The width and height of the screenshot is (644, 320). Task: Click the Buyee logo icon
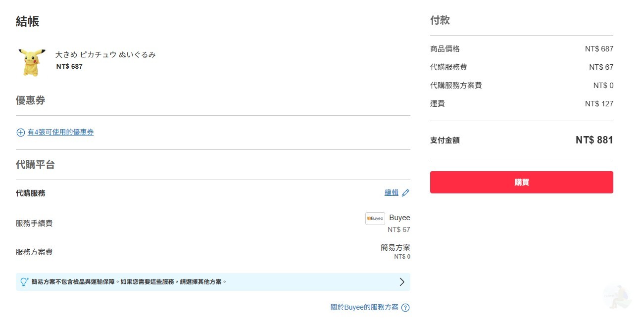coord(375,219)
